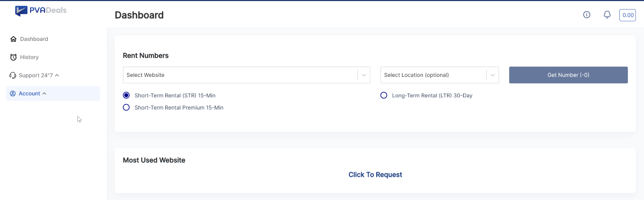This screenshot has height=200, width=644.
Task: Focus the Select Website input field
Action: click(x=240, y=75)
